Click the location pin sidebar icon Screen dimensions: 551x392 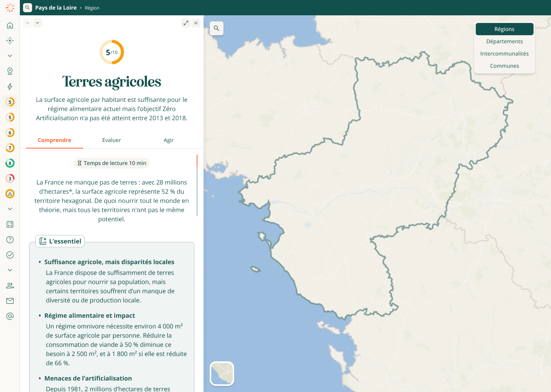10,71
